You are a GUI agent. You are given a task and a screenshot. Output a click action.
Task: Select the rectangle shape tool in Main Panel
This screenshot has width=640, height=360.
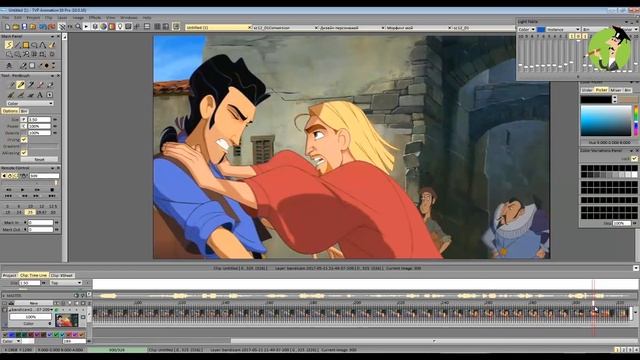26,45
